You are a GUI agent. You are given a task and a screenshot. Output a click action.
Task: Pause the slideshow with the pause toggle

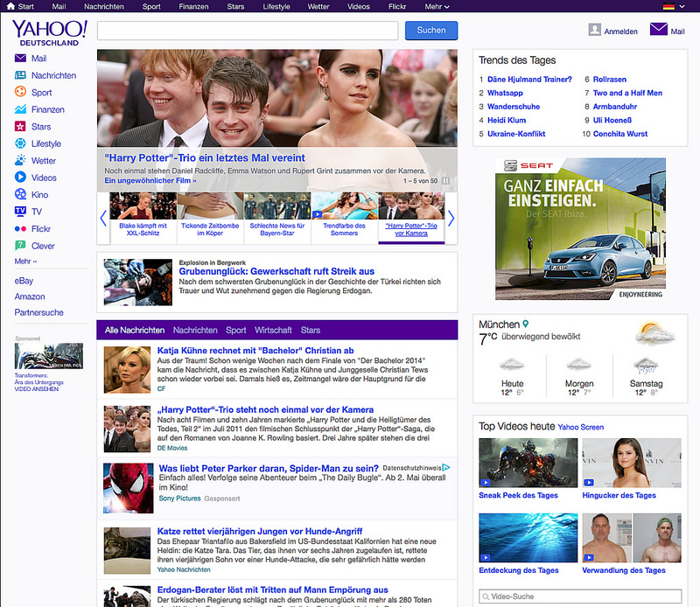pos(445,181)
